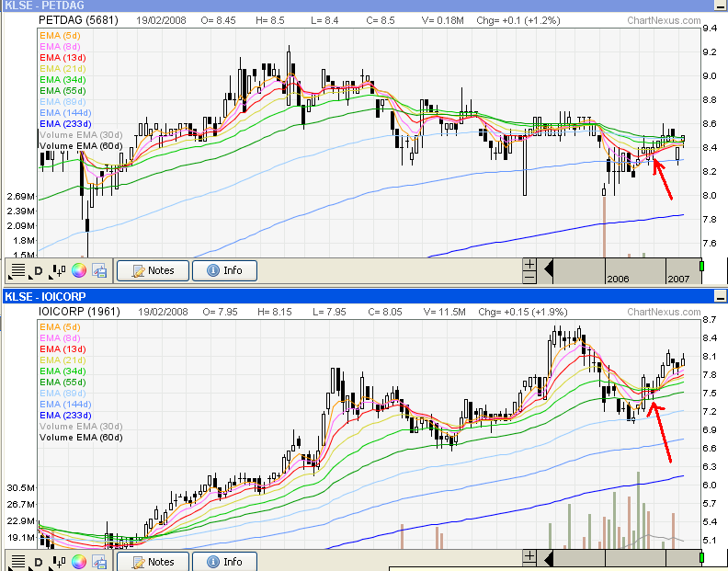
Task: Show Info for the PETDAG chart
Action: [225, 270]
